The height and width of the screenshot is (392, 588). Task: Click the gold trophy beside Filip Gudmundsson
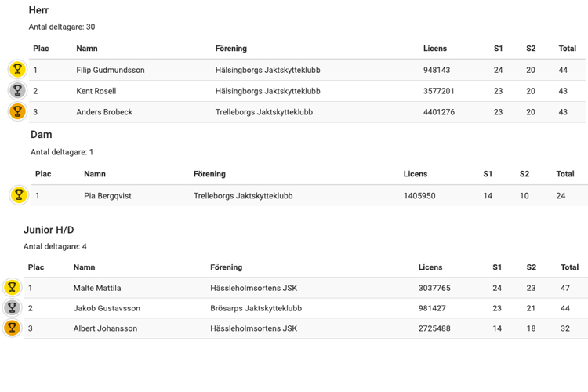(x=17, y=70)
